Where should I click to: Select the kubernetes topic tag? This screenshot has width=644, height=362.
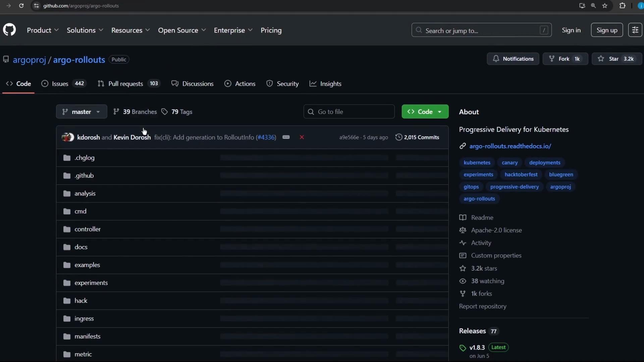(477, 163)
